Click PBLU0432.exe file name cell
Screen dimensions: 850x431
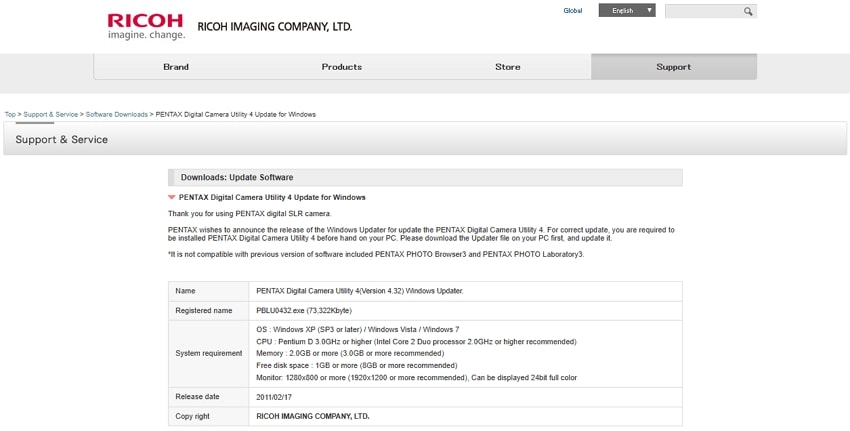point(304,311)
